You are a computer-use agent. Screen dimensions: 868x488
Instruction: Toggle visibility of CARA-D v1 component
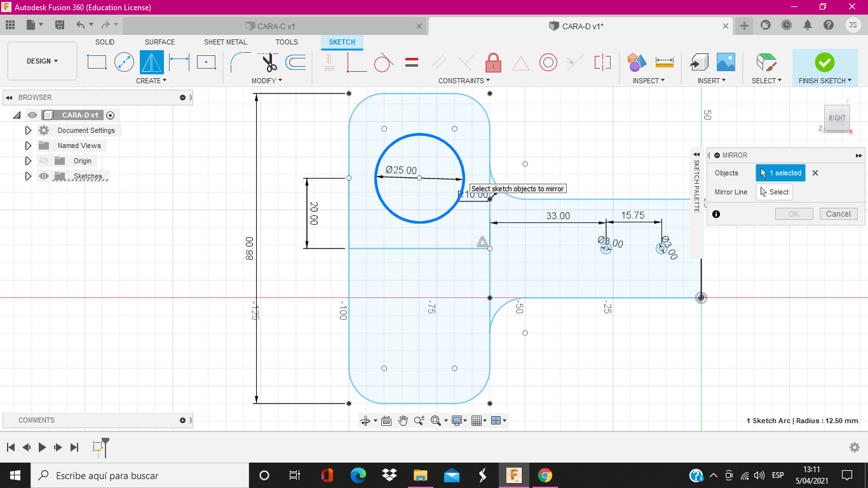pos(32,115)
